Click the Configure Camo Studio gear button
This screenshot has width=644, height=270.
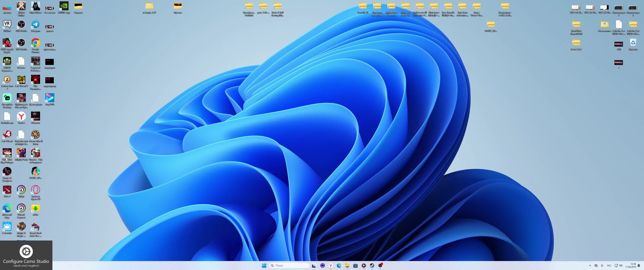tap(26, 251)
